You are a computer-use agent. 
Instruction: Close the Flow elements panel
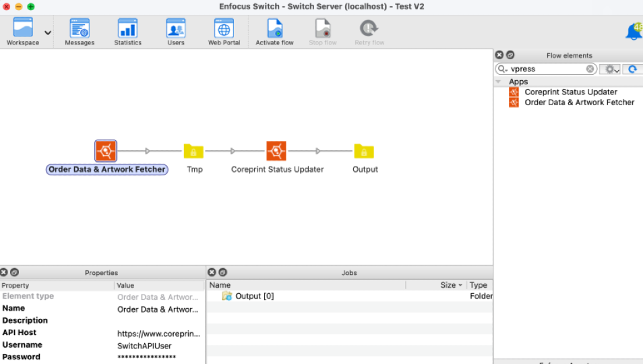(x=499, y=55)
